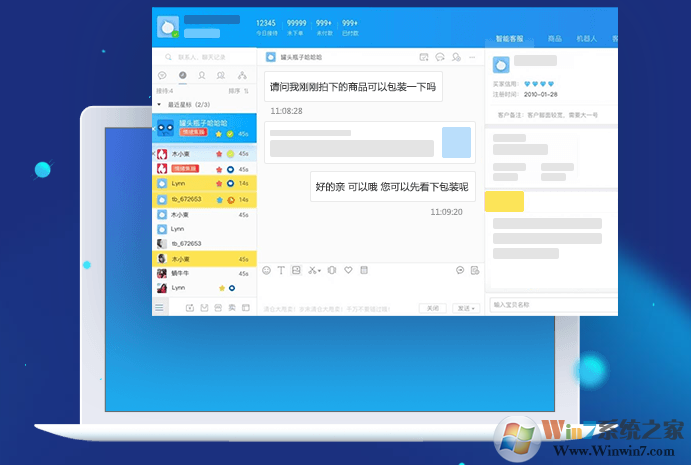Expand the screenshot scissors tool dropdown arrow

319,270
